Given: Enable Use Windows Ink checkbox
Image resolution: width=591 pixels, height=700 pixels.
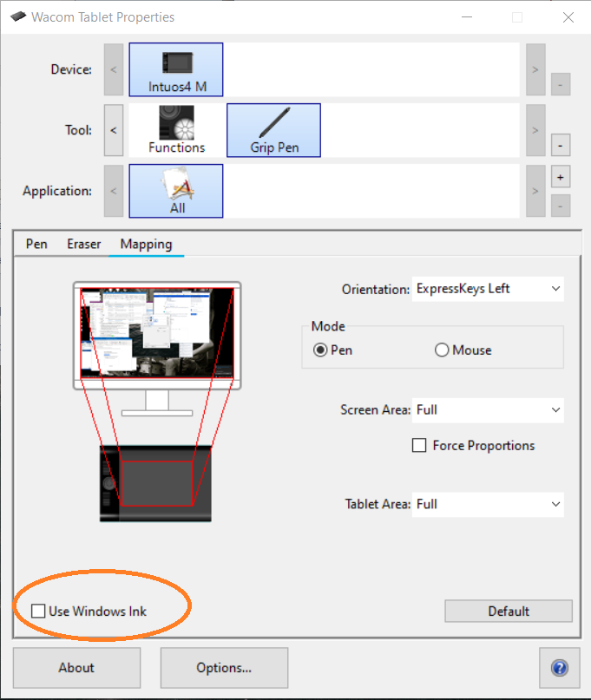Looking at the screenshot, I should click(x=38, y=612).
